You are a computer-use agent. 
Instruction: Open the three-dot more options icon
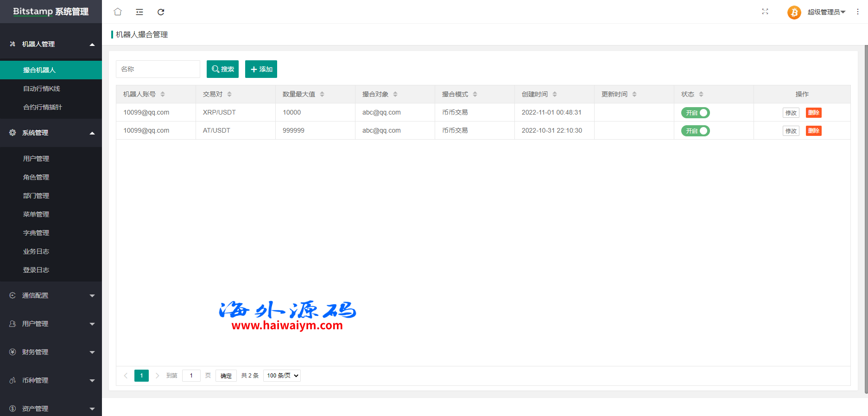pyautogui.click(x=858, y=12)
